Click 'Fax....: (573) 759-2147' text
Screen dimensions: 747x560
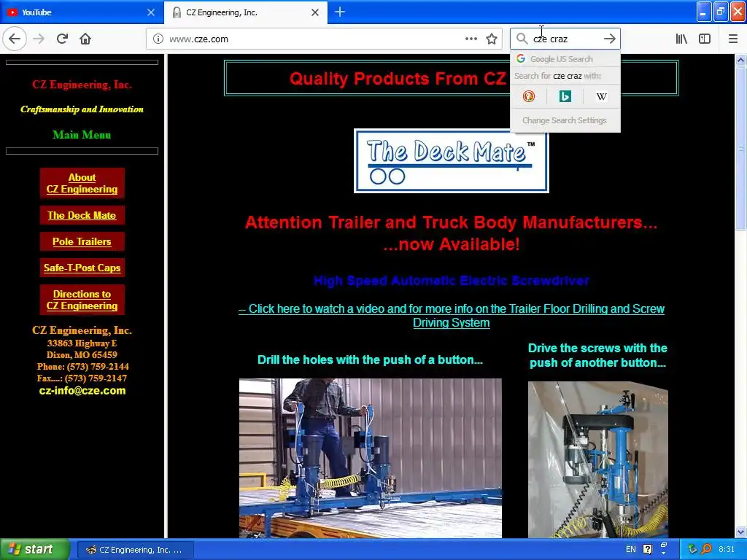click(82, 378)
